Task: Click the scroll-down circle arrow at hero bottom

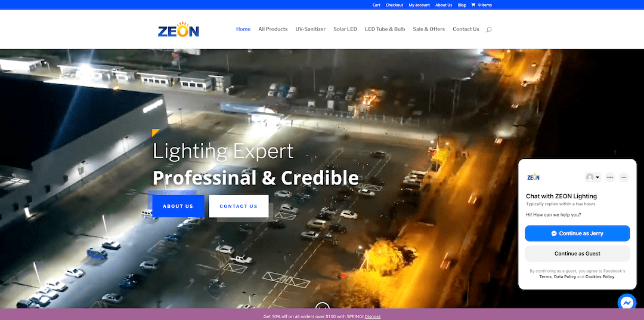Action: point(323,306)
